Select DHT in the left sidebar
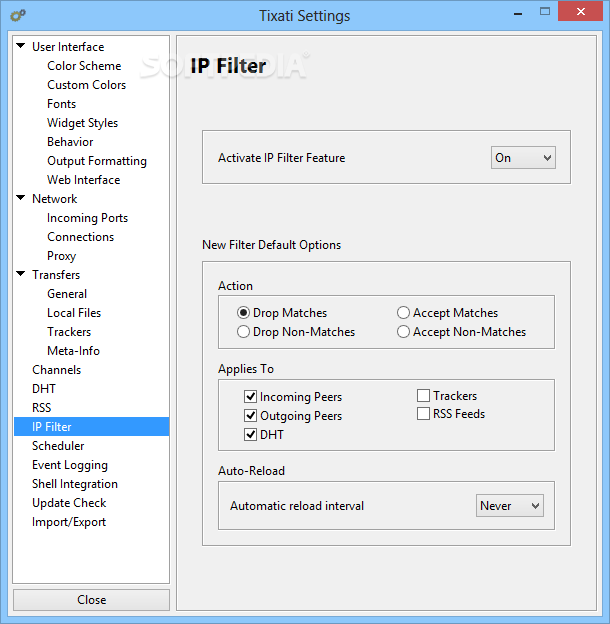Image resolution: width=610 pixels, height=624 pixels. [44, 389]
